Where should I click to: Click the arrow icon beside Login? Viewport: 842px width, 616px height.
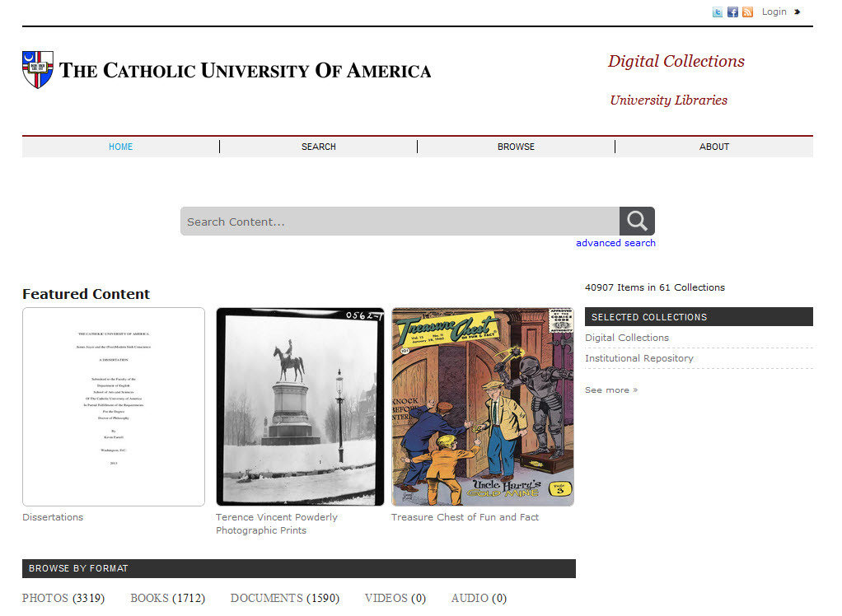[x=797, y=12]
